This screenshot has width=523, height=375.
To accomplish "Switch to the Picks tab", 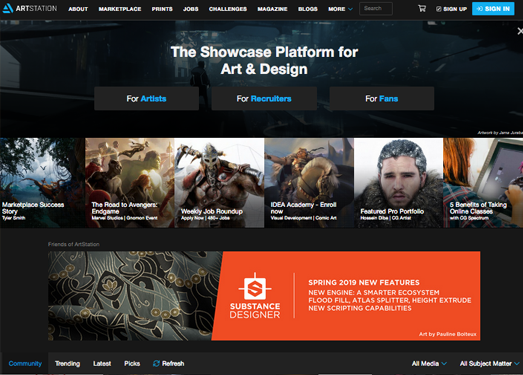I will [x=132, y=363].
